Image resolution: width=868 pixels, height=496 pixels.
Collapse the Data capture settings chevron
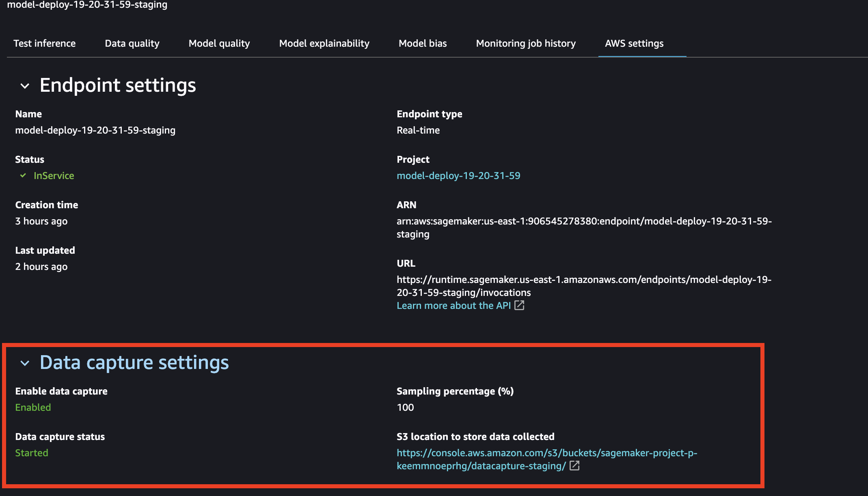point(25,363)
